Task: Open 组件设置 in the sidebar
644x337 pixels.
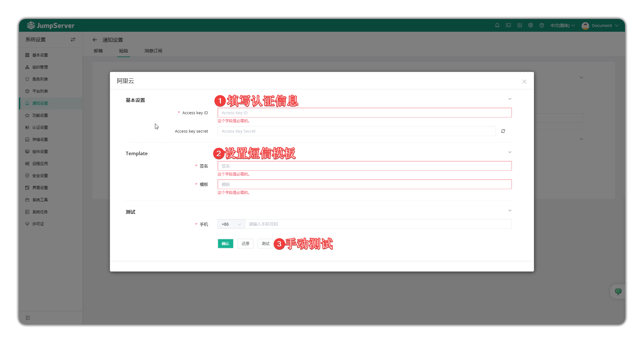Action: pos(51,152)
